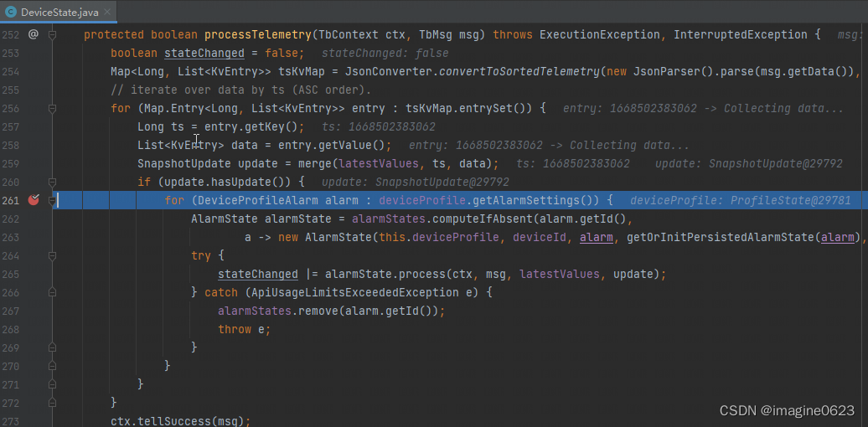The width and height of the screenshot is (868, 427).
Task: Click the fold end marker on line 270
Action: (52, 366)
